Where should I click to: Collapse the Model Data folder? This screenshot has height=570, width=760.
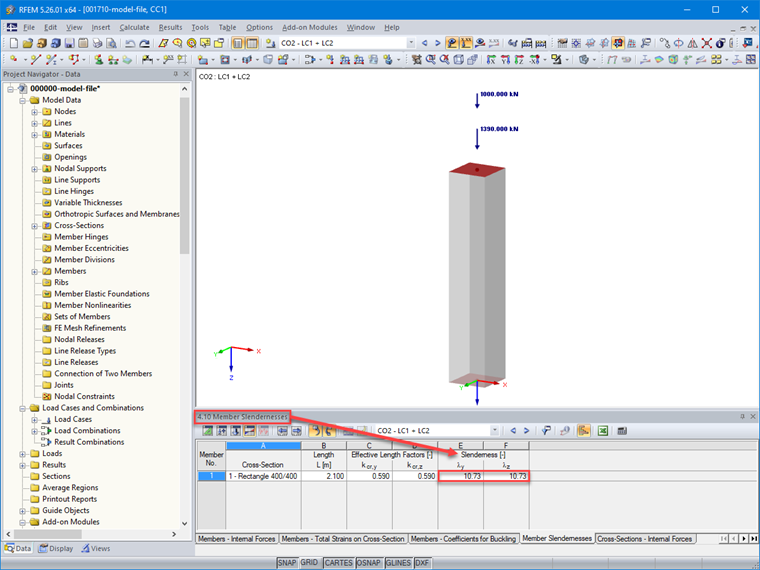[22, 100]
